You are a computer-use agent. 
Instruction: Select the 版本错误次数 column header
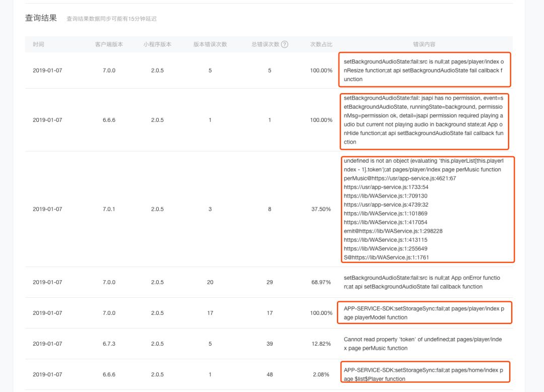(210, 44)
